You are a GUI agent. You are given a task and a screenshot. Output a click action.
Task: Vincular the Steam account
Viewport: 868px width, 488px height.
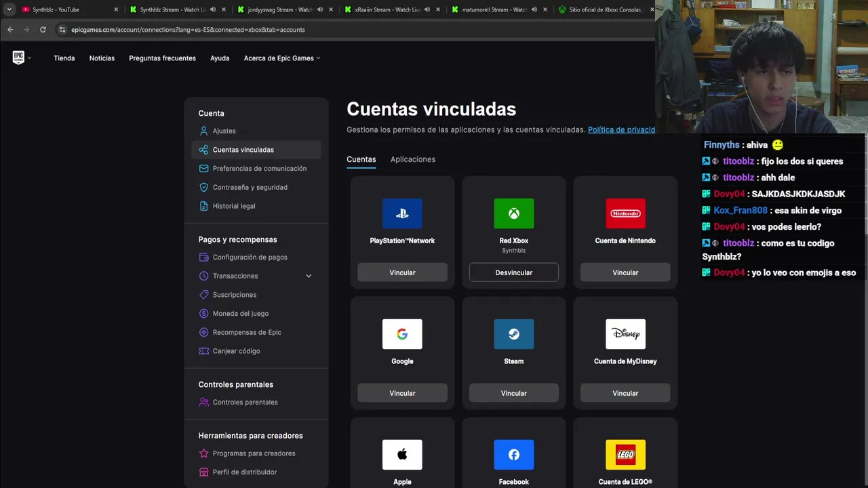pyautogui.click(x=514, y=393)
